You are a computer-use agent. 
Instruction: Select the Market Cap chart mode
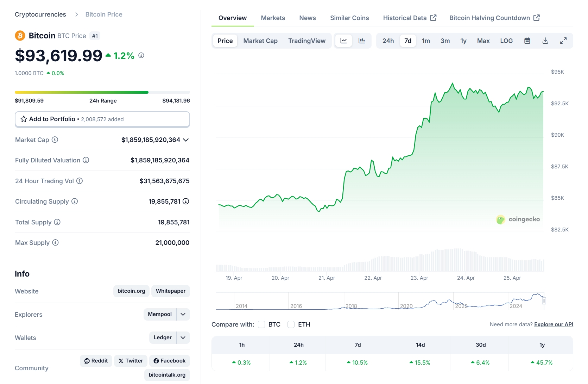click(x=260, y=41)
